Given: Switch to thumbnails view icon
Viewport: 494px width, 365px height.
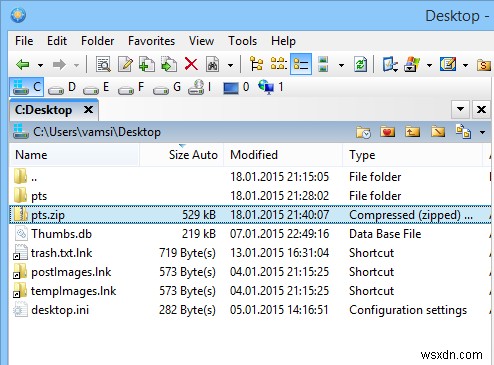Looking at the screenshot, I should pyautogui.click(x=323, y=64).
